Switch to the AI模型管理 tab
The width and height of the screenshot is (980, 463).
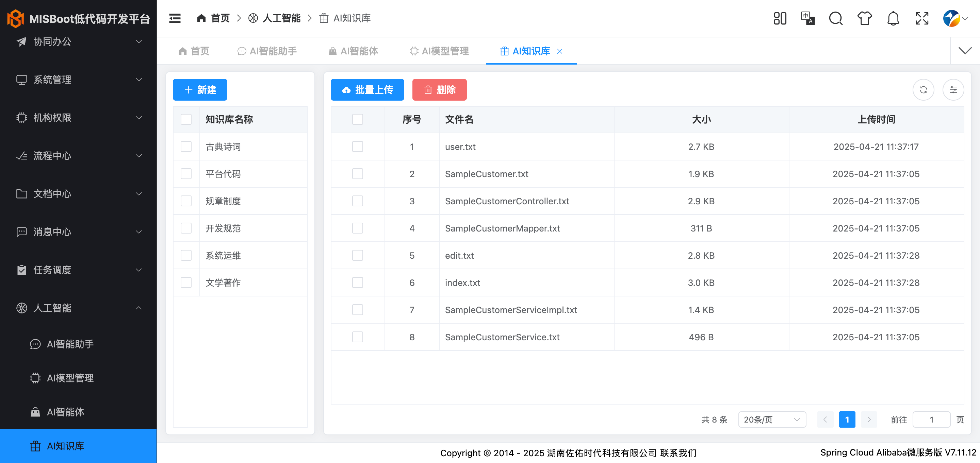tap(439, 51)
